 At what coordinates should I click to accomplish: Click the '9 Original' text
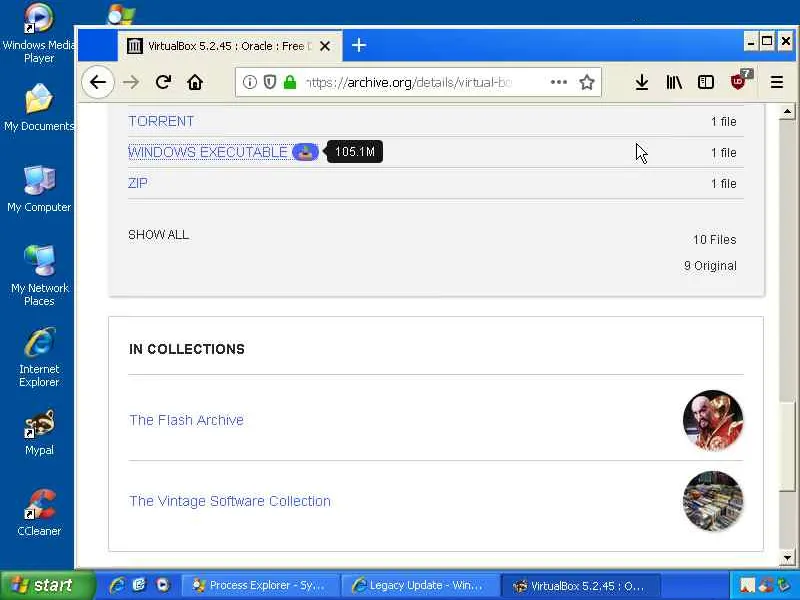coord(710,266)
